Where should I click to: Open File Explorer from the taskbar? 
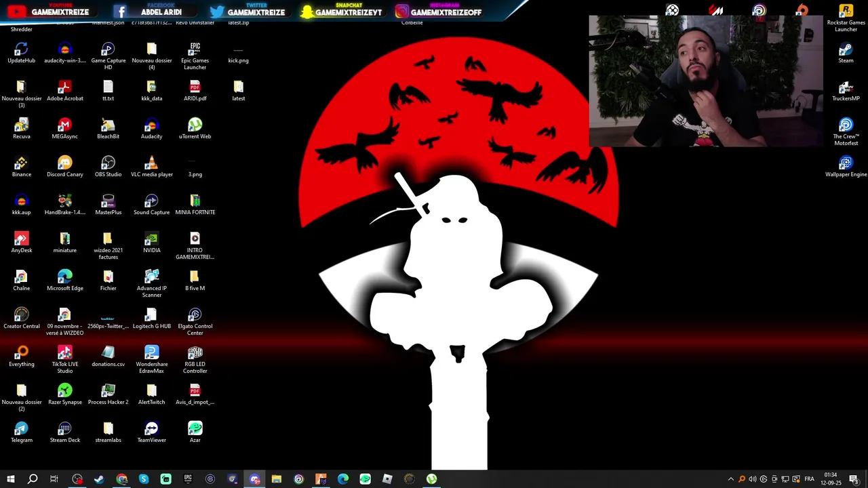[277, 479]
